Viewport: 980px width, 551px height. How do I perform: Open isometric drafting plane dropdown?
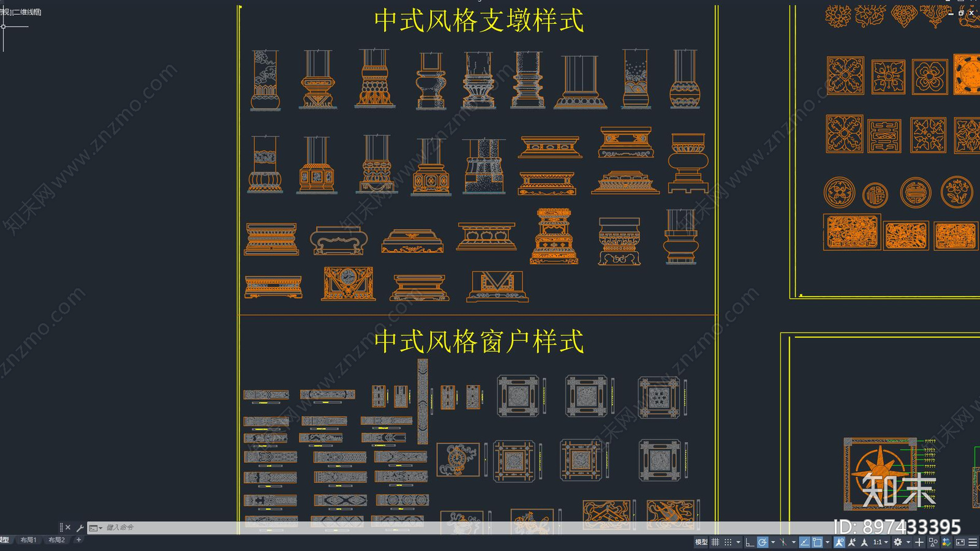pos(794,542)
